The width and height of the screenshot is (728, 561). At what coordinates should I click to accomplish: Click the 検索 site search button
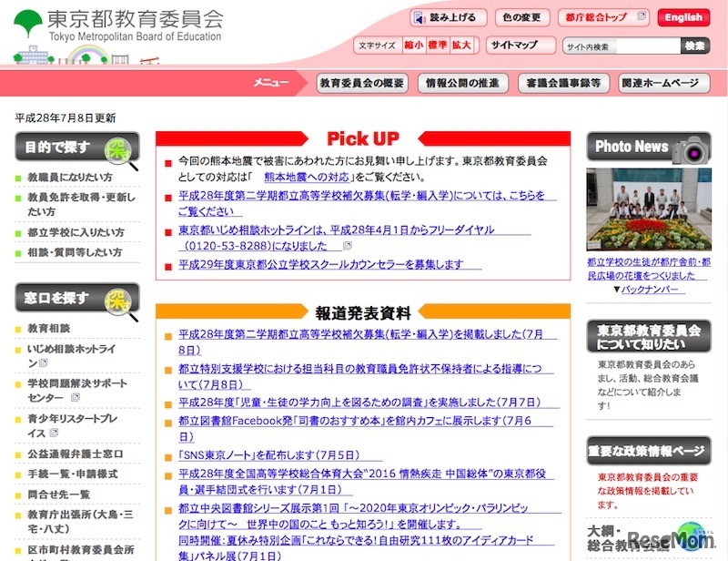tap(697, 46)
